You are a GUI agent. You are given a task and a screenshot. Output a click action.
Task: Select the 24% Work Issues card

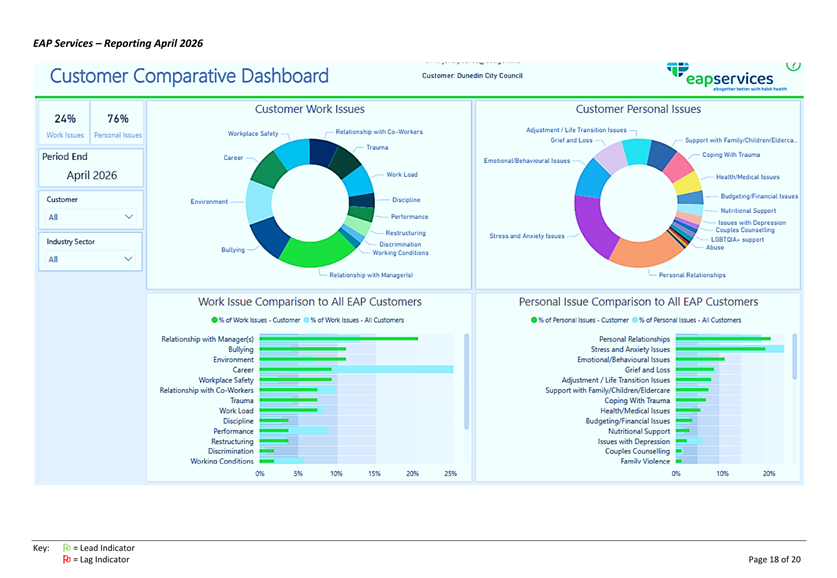(65, 124)
